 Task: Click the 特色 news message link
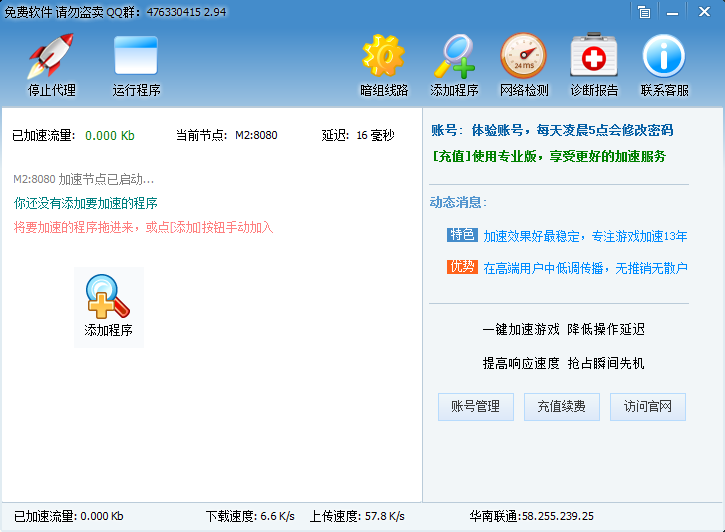[x=585, y=236]
